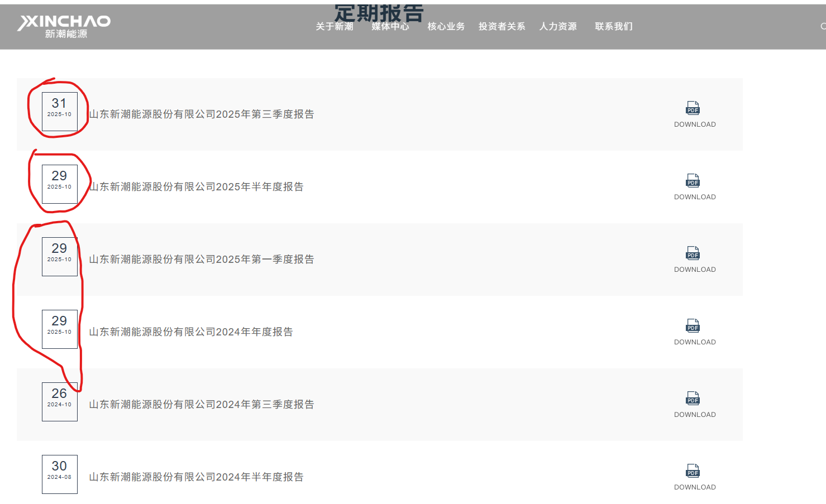This screenshot has width=826, height=504.
Task: Click the Xinchao 新潮能源 logo
Action: point(64,26)
